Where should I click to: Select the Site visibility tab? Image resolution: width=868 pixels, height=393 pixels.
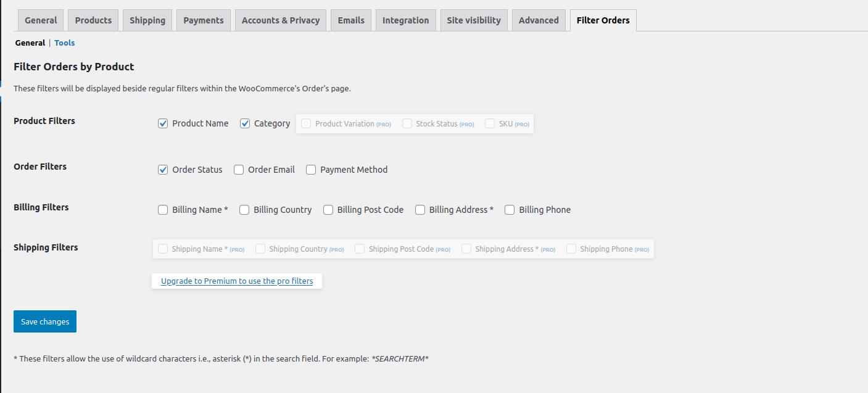474,20
